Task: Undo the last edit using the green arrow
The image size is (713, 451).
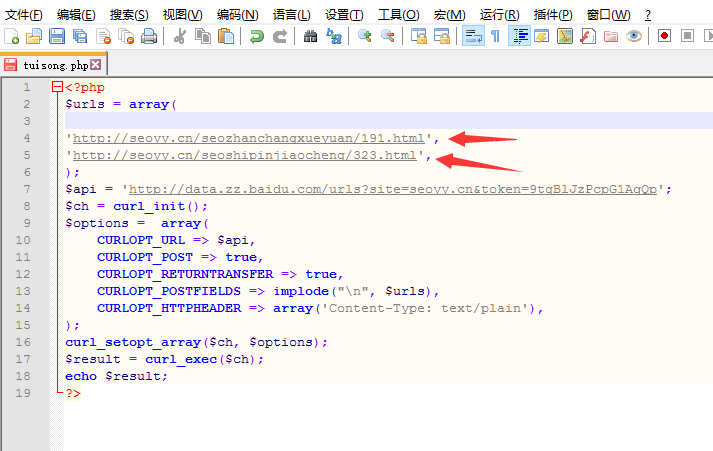Action: coord(257,37)
